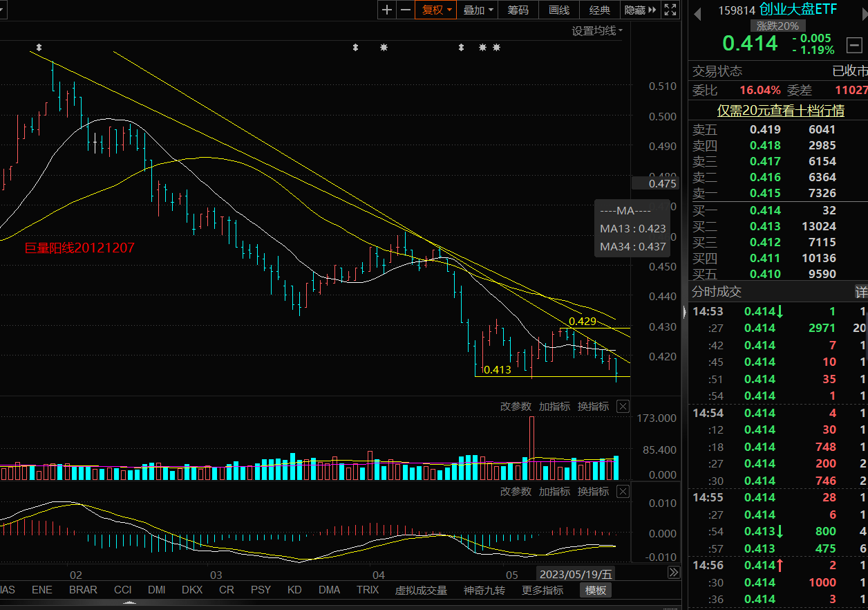Click the first event marker above chart
Screen dimensions: 868x610
click(39, 48)
